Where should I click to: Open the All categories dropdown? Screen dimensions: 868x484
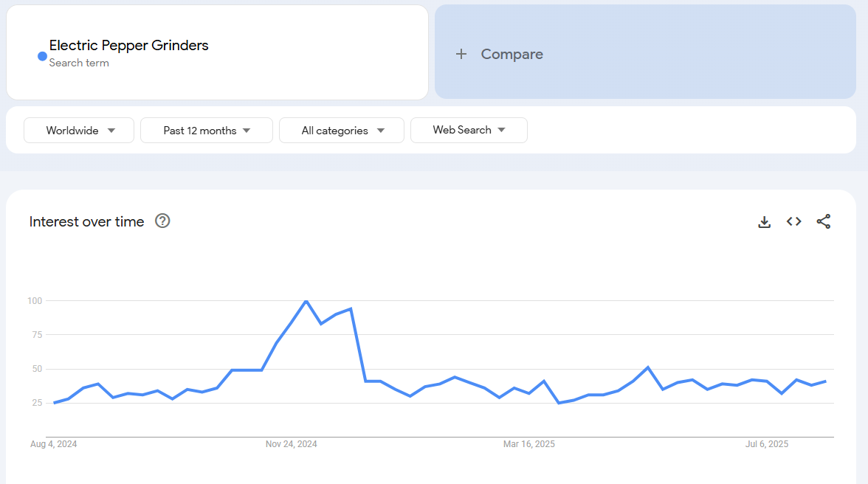pos(342,131)
